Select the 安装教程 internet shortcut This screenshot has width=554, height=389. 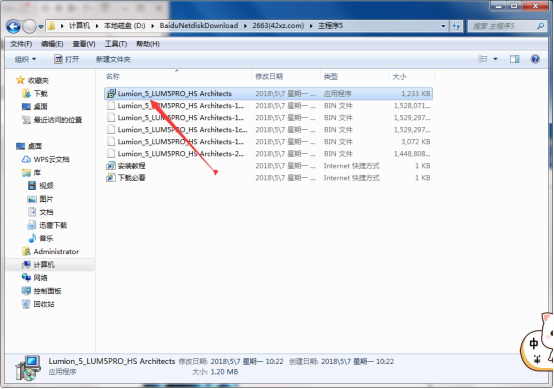pyautogui.click(x=269, y=166)
